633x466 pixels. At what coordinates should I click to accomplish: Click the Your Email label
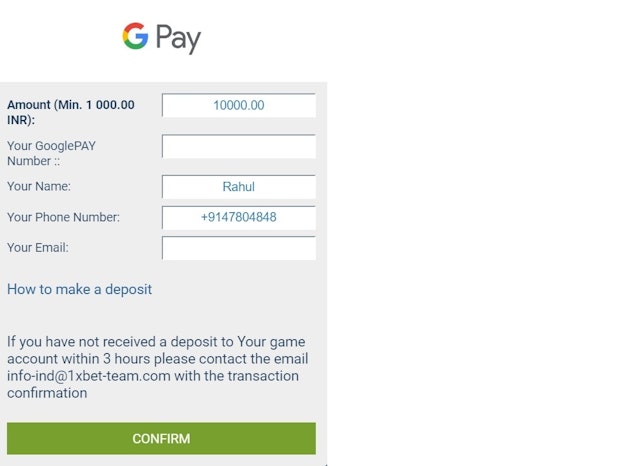click(38, 247)
